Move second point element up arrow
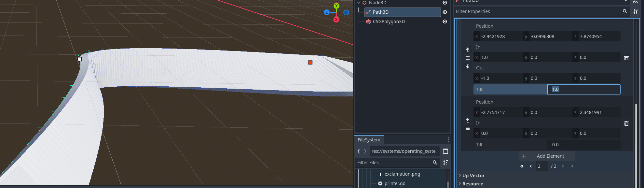 tap(468, 120)
